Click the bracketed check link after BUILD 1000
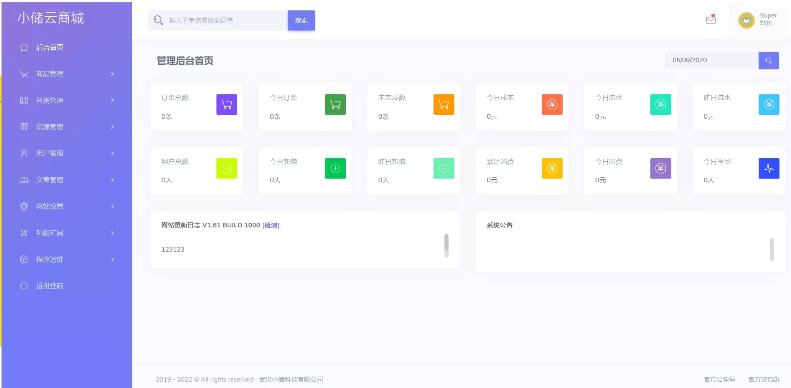This screenshot has width=791, height=388. tap(271, 225)
